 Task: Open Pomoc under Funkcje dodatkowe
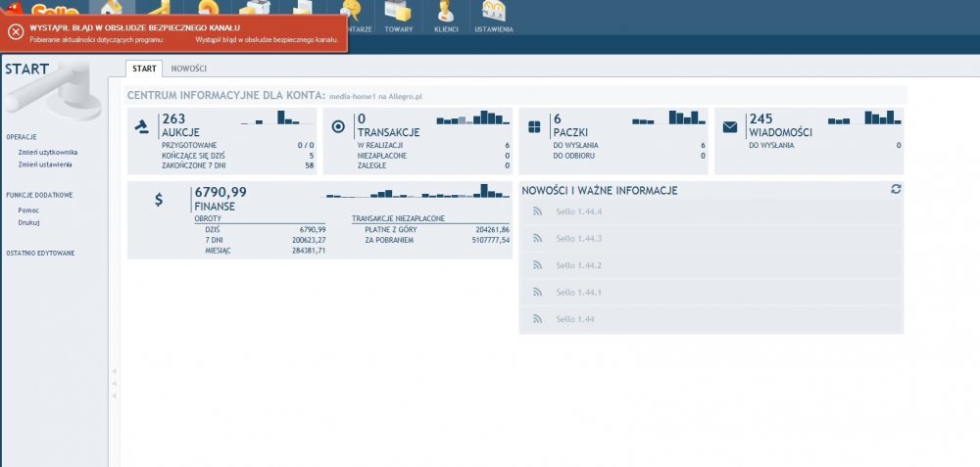(28, 210)
